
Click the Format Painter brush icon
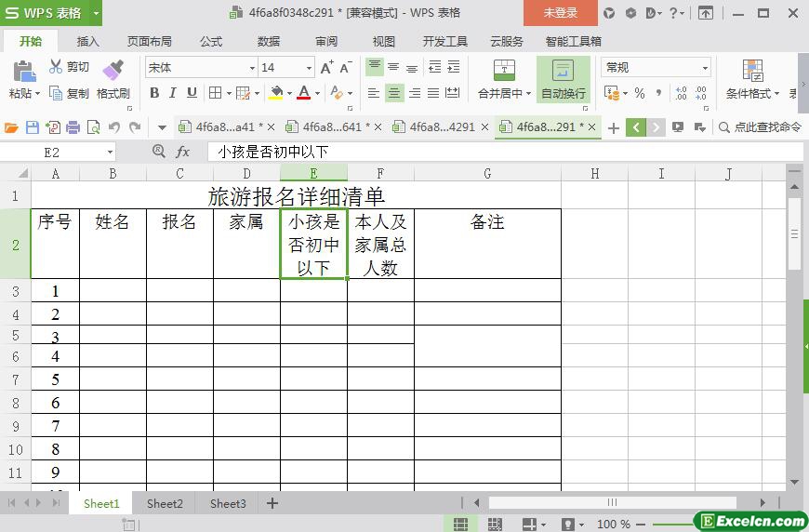point(113,71)
